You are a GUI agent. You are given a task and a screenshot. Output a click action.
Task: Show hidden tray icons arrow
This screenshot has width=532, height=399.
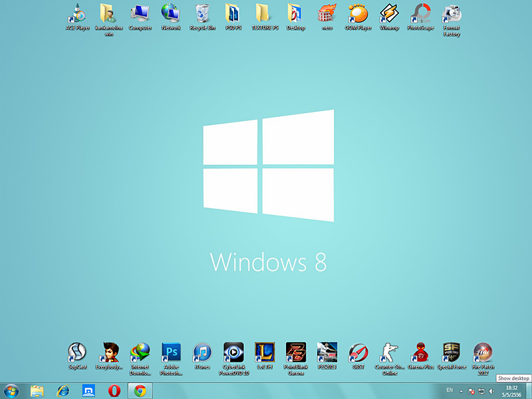[x=461, y=392]
